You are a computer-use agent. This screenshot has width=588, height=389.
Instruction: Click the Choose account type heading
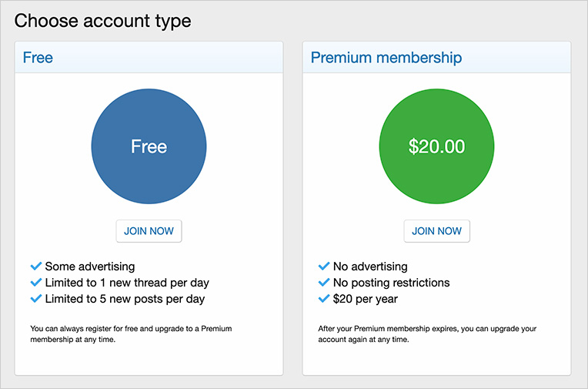[x=102, y=21]
